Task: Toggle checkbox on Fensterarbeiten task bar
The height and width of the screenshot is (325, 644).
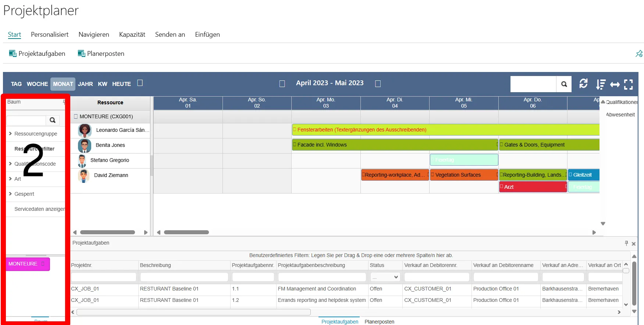Action: pyautogui.click(x=295, y=130)
